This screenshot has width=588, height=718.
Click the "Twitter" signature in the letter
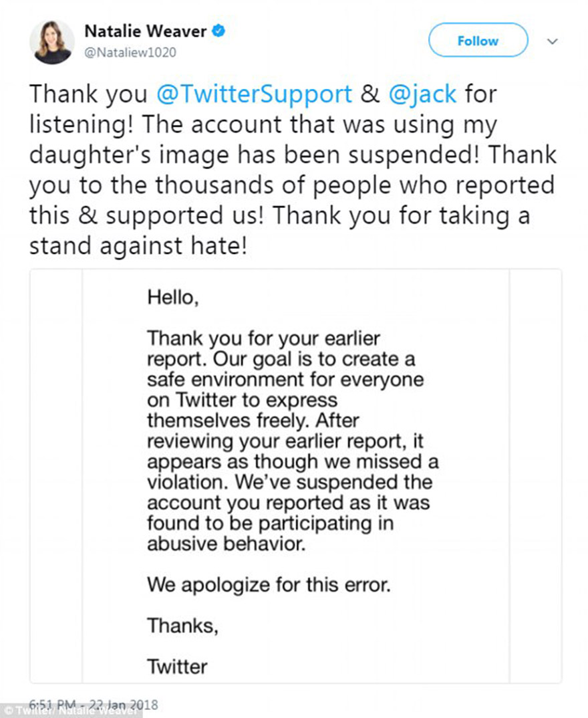(x=177, y=666)
